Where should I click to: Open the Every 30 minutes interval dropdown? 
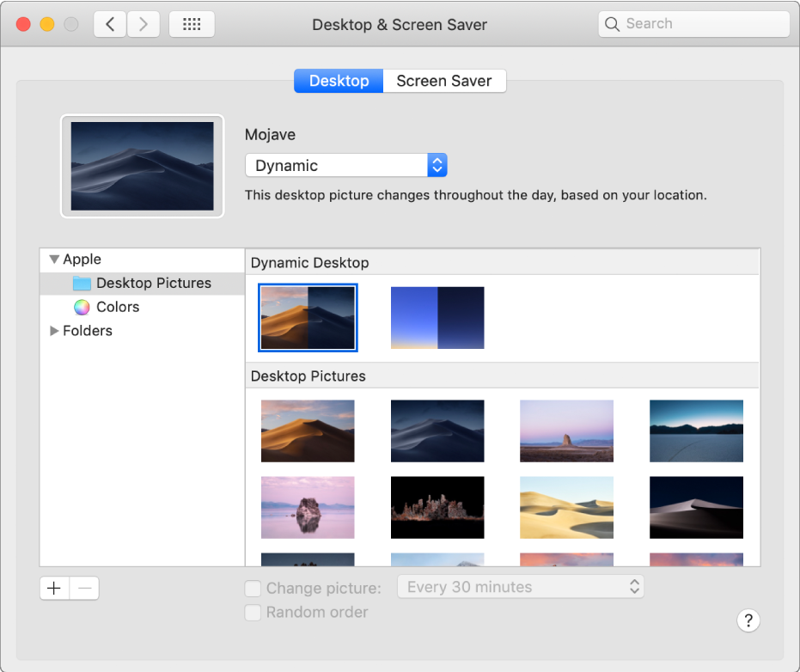pyautogui.click(x=521, y=586)
